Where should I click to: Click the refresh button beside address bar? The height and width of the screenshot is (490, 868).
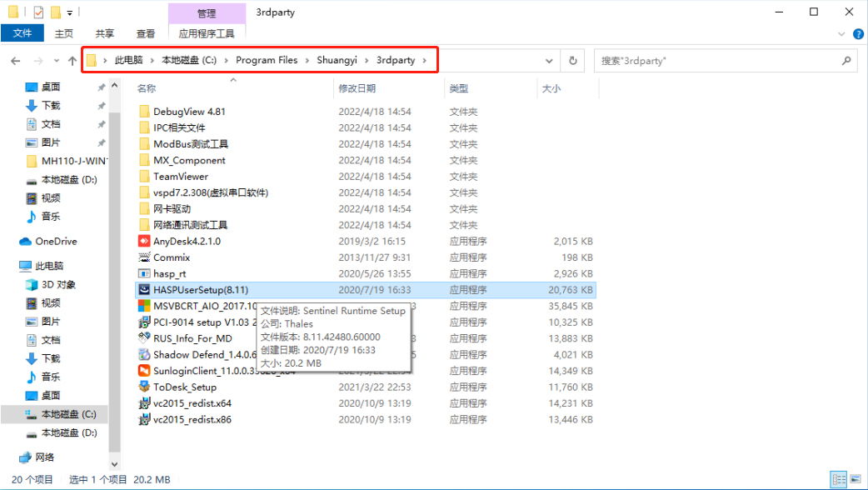[x=572, y=61]
